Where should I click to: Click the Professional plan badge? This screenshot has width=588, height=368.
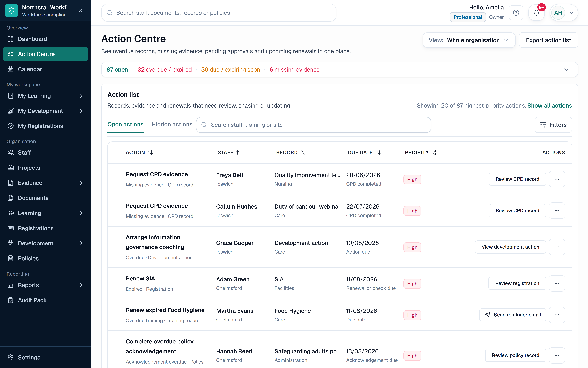468,17
